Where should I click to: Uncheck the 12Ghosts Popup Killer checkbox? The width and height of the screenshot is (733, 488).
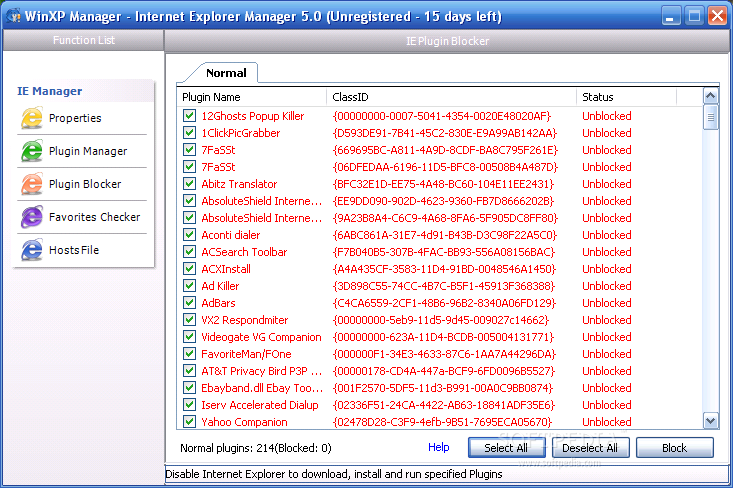(189, 115)
